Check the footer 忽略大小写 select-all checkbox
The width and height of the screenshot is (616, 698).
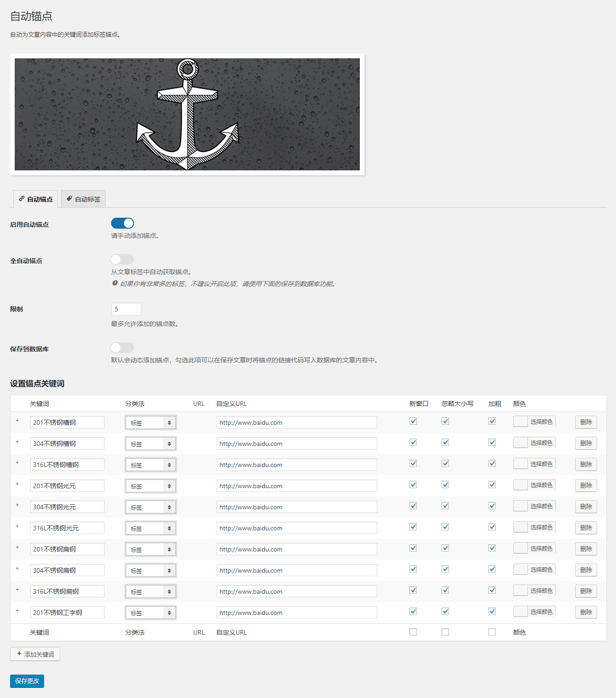(445, 632)
